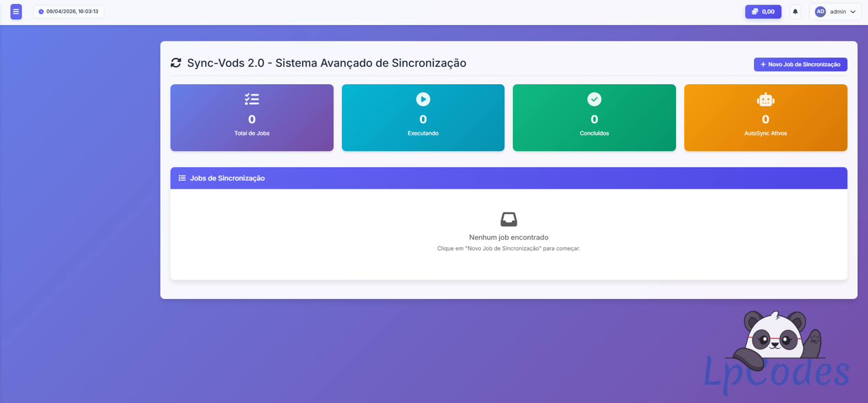Click the empty inbox tray icon
The width and height of the screenshot is (868, 403).
(508, 219)
